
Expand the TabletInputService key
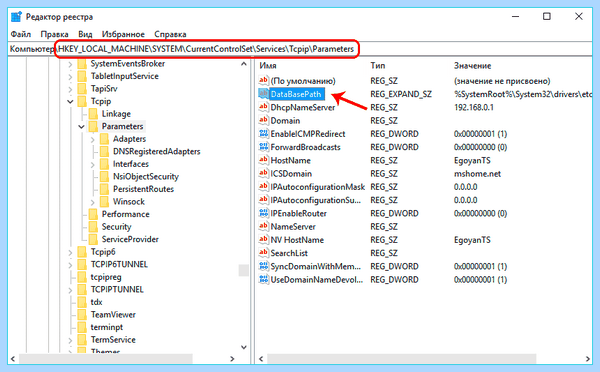point(70,77)
